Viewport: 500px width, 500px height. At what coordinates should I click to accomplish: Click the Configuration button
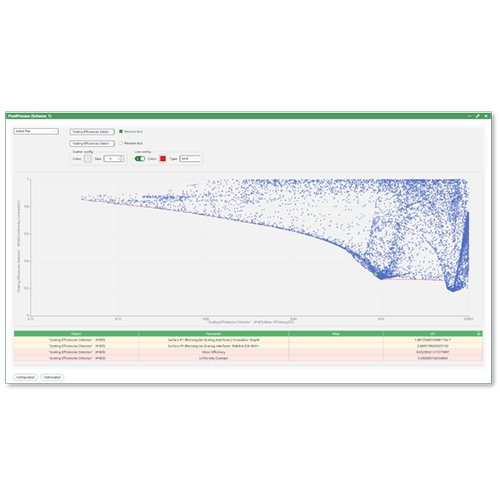tap(26, 377)
